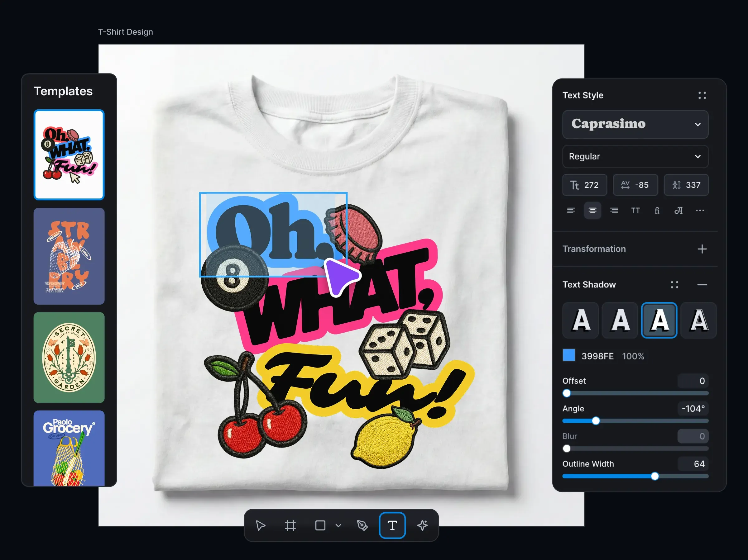Select the rectangle shape tool
The height and width of the screenshot is (560, 748).
pos(320,525)
